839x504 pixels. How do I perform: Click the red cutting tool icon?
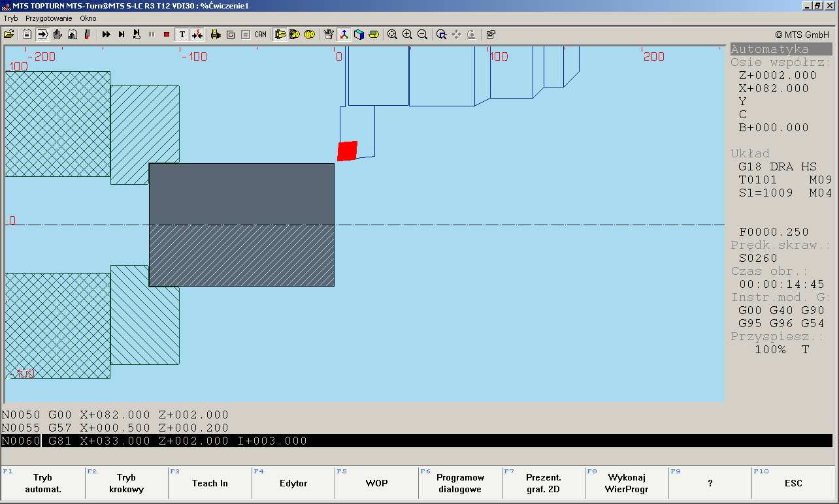click(88, 34)
